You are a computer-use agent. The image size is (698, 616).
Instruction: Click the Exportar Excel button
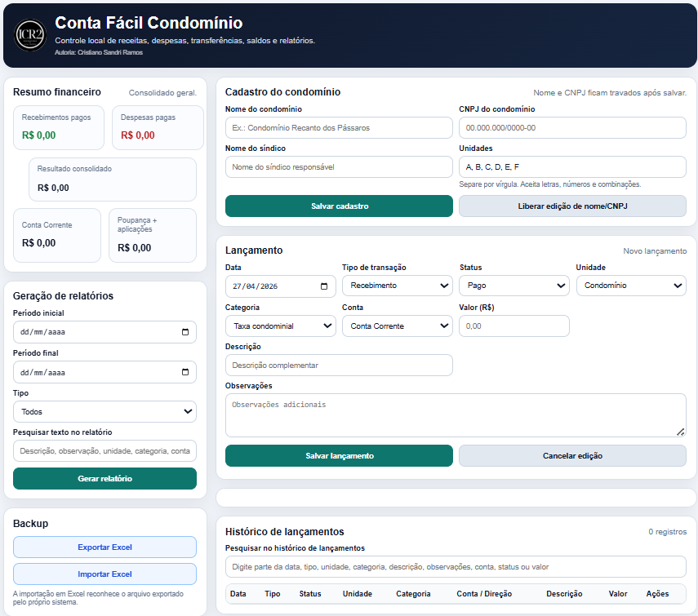(x=104, y=547)
